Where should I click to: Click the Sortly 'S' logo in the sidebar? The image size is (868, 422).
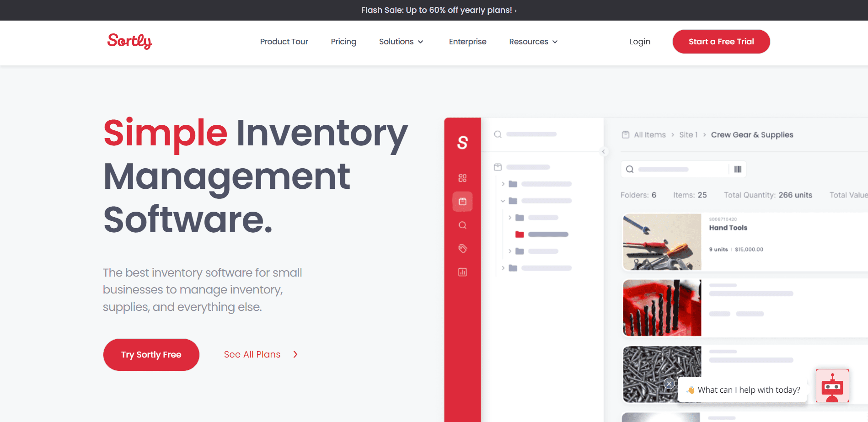pyautogui.click(x=462, y=142)
